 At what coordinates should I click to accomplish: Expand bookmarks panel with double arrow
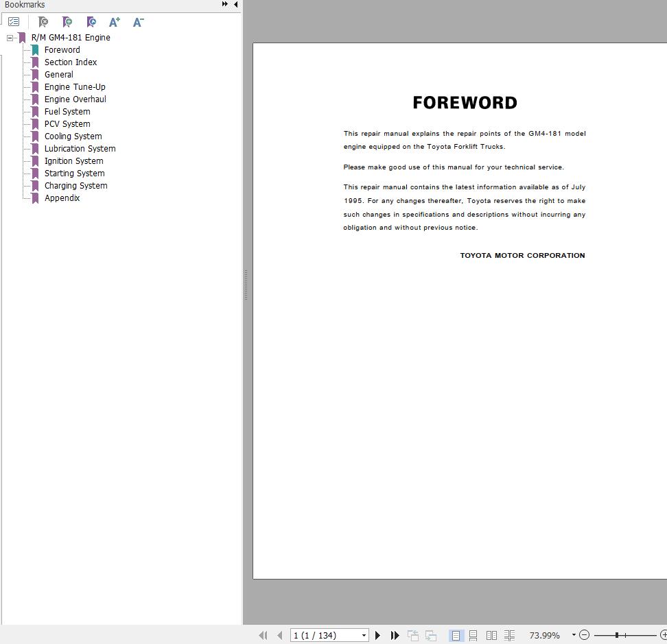click(224, 4)
